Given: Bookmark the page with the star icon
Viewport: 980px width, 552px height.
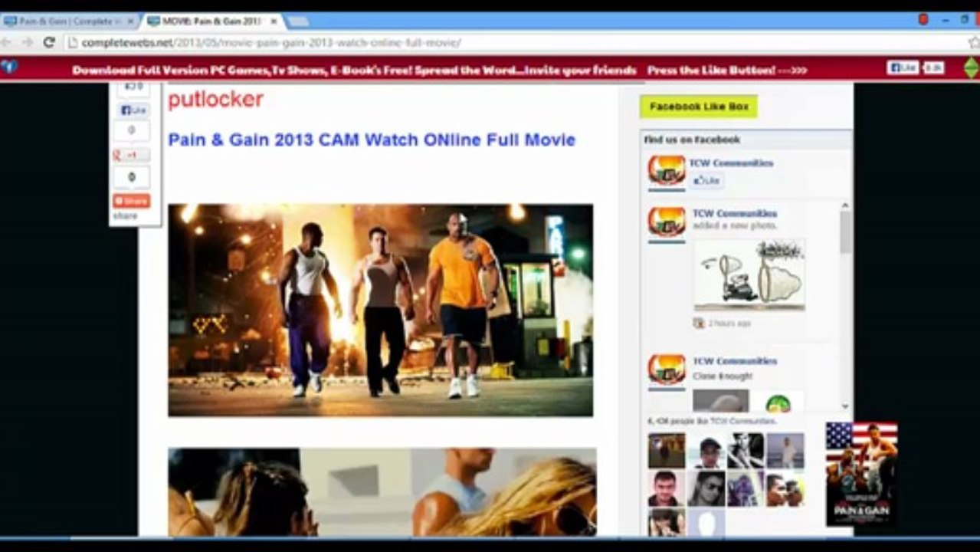Looking at the screenshot, I should click(x=973, y=43).
